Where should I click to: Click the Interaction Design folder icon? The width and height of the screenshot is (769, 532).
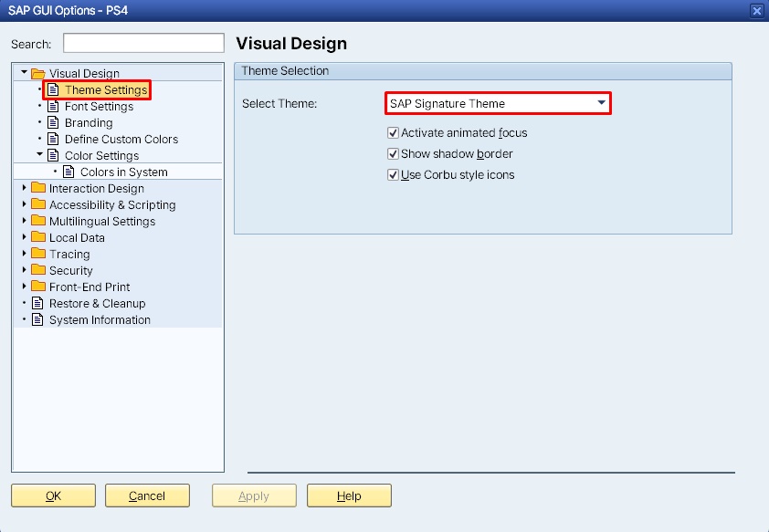(x=37, y=188)
